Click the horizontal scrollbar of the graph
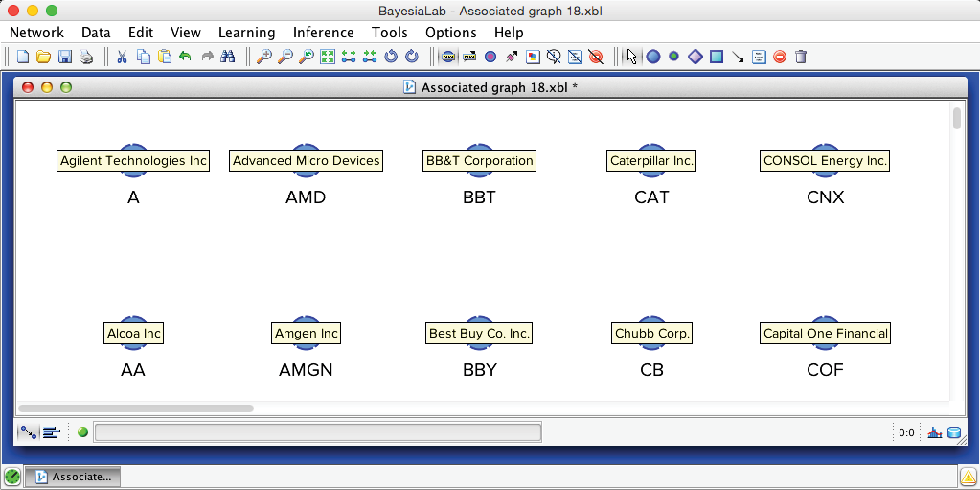980x490 pixels. pos(135,408)
